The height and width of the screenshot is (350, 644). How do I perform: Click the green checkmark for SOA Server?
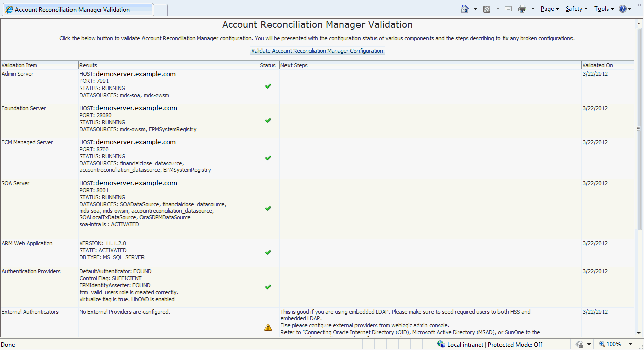click(x=268, y=208)
